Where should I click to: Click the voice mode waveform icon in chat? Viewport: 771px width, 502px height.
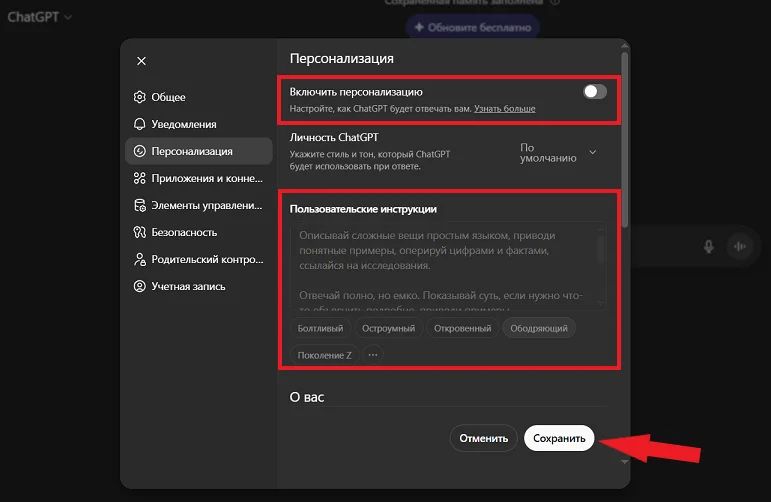click(x=740, y=246)
